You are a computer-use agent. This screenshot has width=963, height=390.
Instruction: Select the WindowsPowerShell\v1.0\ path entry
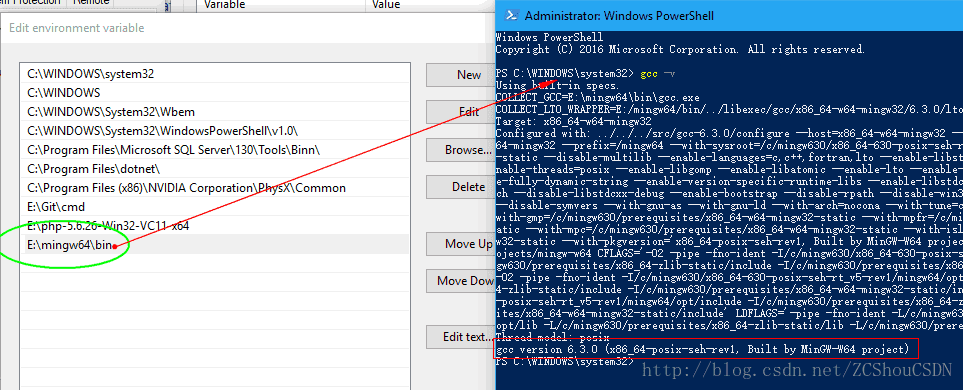pos(214,131)
